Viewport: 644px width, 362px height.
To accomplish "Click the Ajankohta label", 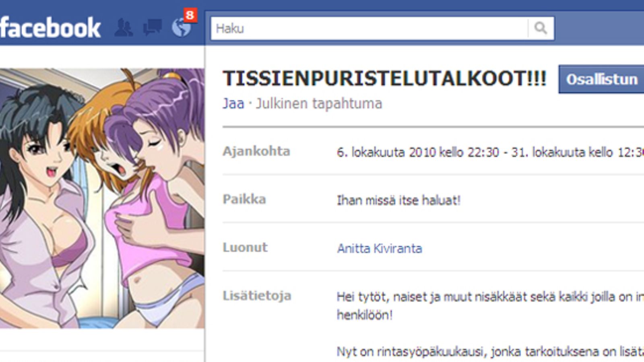I will tap(256, 151).
